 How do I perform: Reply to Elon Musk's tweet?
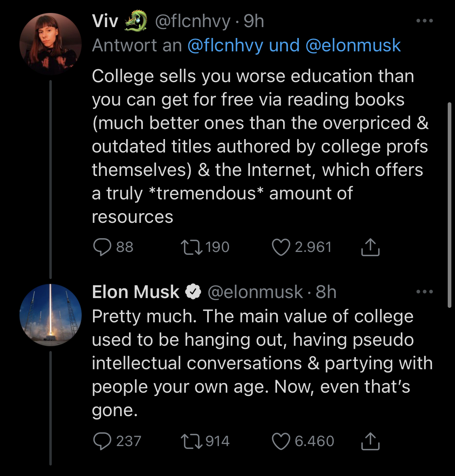click(102, 441)
